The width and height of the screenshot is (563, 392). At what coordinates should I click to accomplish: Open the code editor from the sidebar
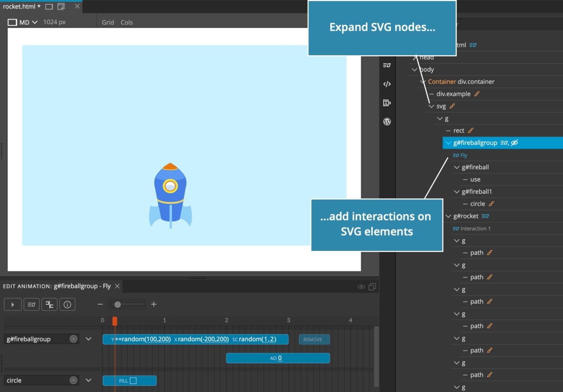387,84
